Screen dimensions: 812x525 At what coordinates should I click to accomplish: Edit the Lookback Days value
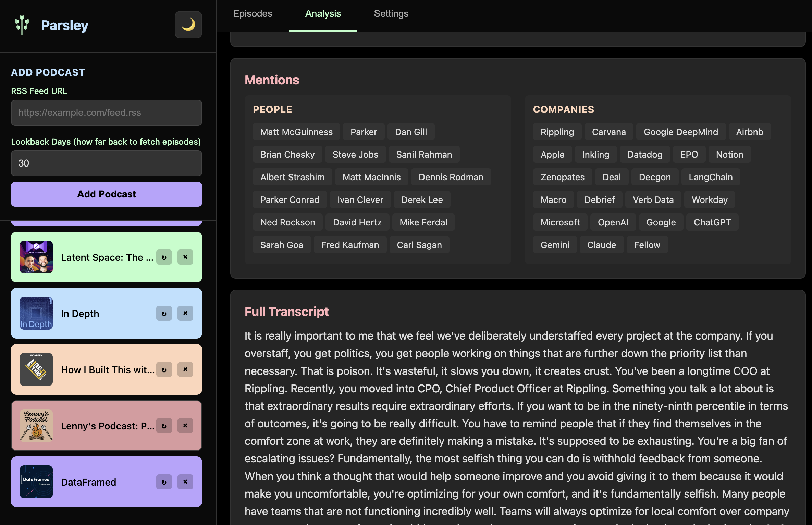[106, 163]
